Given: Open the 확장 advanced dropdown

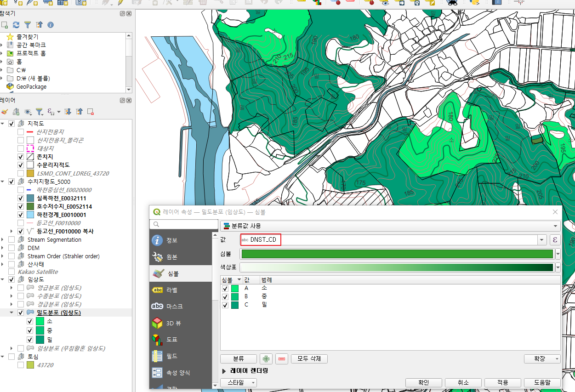Looking at the screenshot, I should click(x=542, y=359).
